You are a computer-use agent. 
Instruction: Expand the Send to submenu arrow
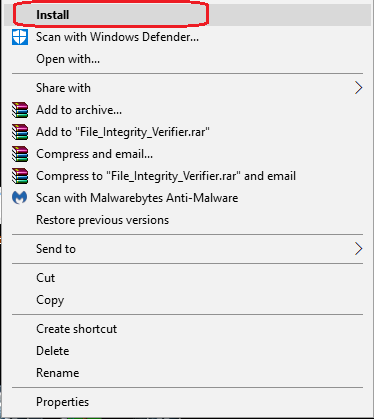pyautogui.click(x=358, y=249)
